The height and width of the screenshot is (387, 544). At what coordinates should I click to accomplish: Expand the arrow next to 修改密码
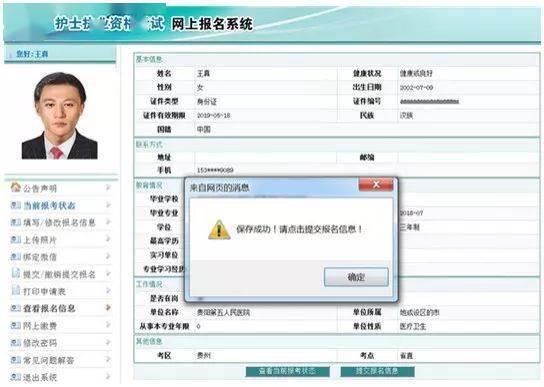(x=108, y=342)
